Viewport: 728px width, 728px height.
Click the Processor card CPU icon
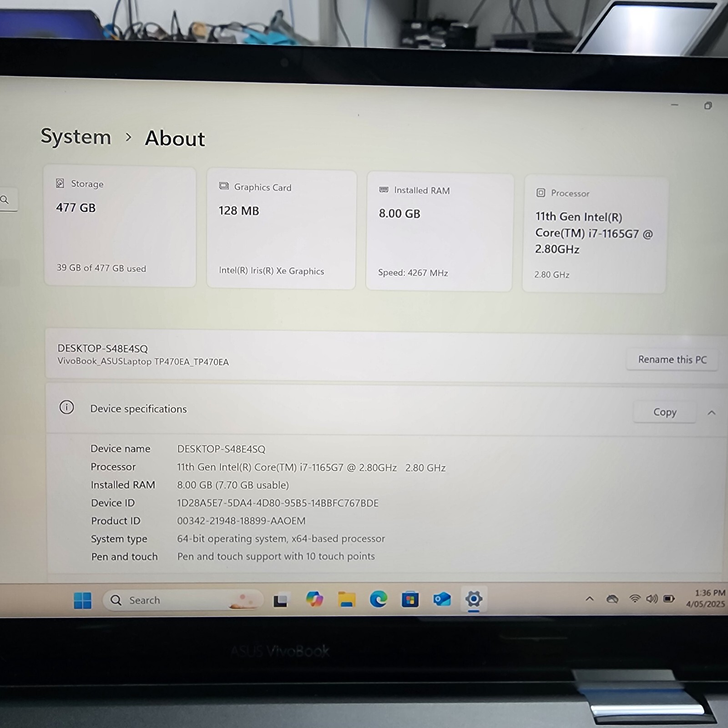point(541,192)
